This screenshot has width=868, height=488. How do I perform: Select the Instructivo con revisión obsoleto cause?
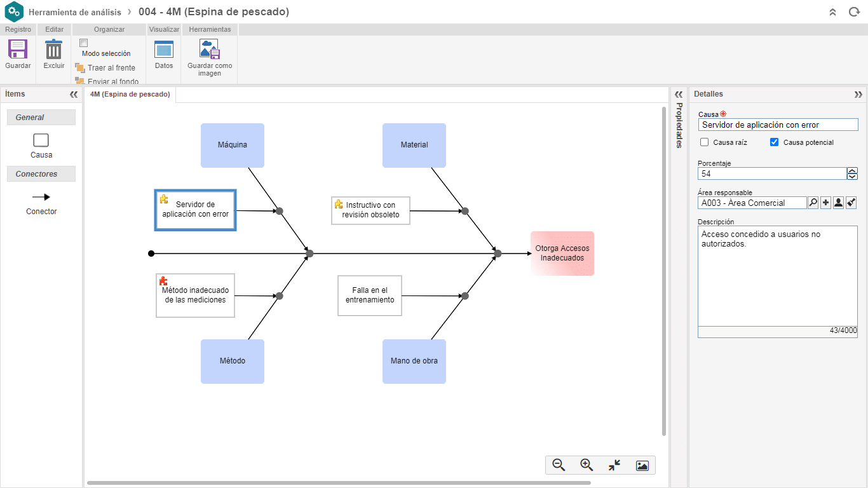pyautogui.click(x=371, y=210)
